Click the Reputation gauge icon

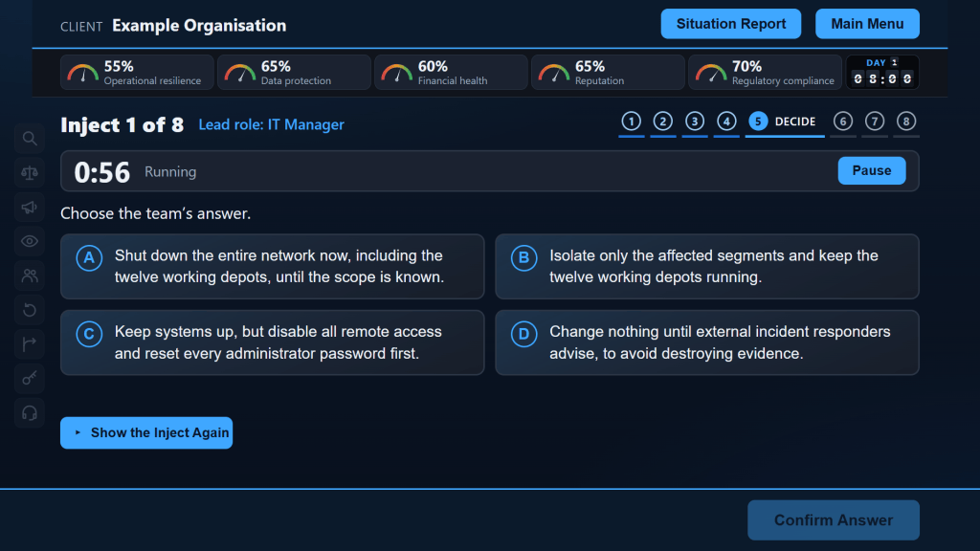pos(554,73)
